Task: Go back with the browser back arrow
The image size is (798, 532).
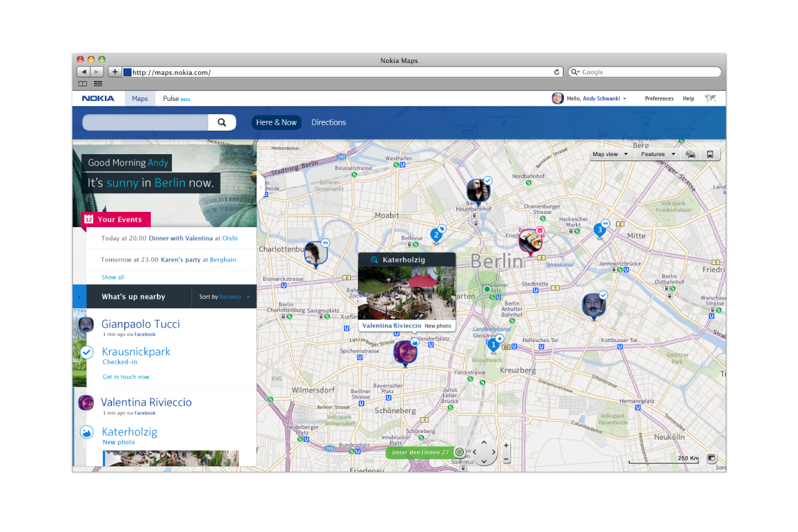Action: pyautogui.click(x=84, y=72)
